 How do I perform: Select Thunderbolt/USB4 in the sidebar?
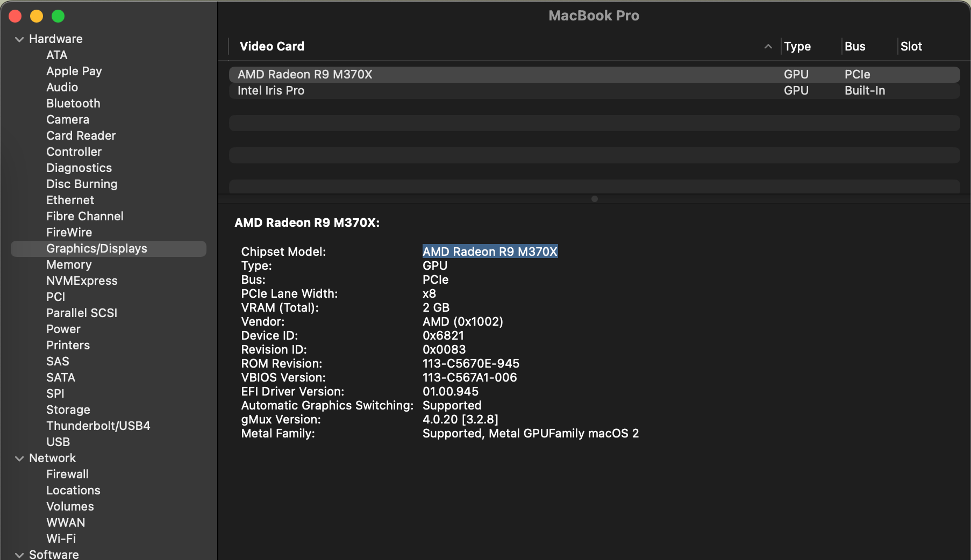98,426
